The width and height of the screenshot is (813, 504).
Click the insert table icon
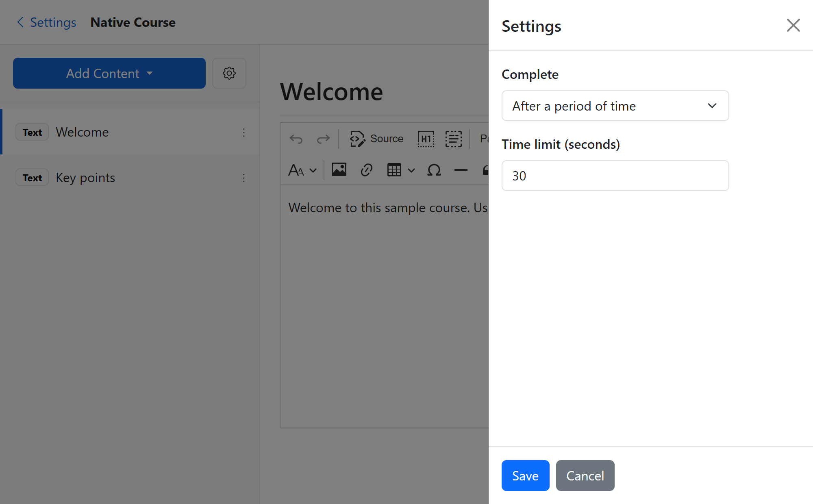point(394,170)
